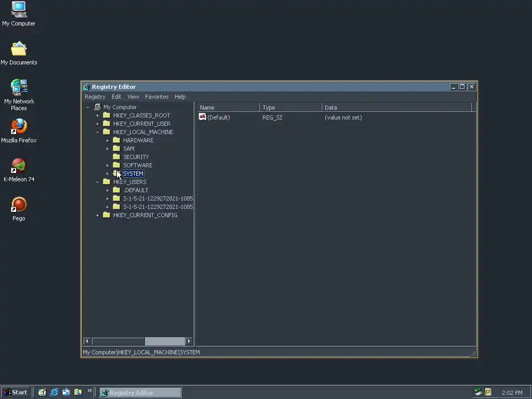Click the SECURITY folder icon
This screenshot has width=532, height=399.
point(116,157)
